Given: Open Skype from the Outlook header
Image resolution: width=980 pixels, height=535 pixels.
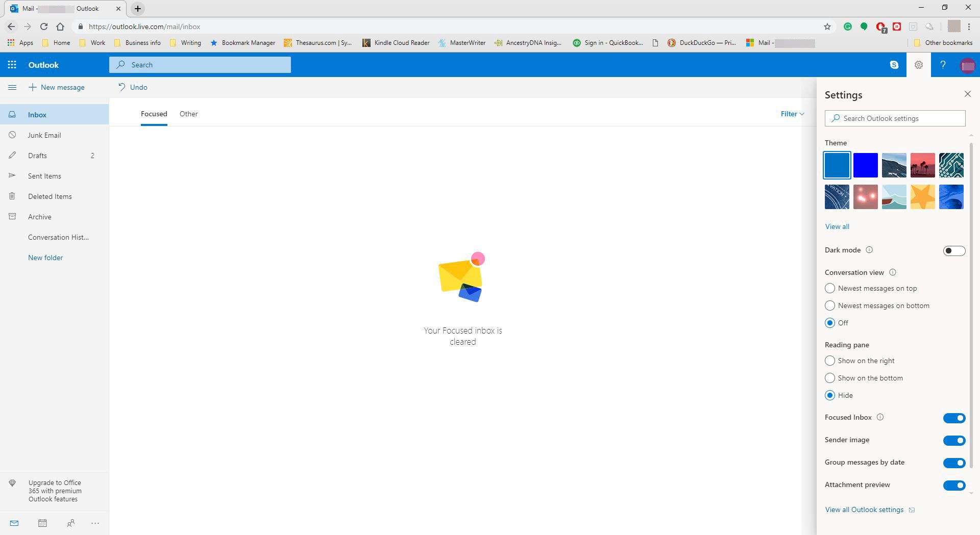Looking at the screenshot, I should click(x=894, y=65).
